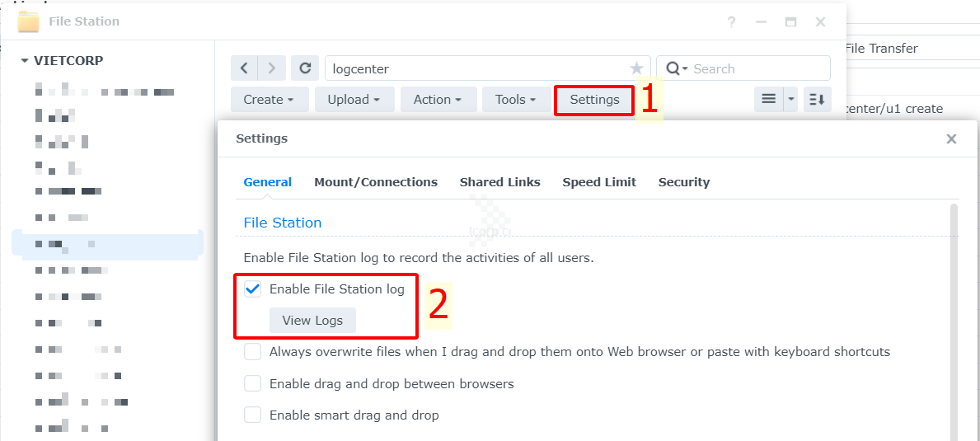980x441 pixels.
Task: Click the list view mode icon
Action: pos(768,99)
